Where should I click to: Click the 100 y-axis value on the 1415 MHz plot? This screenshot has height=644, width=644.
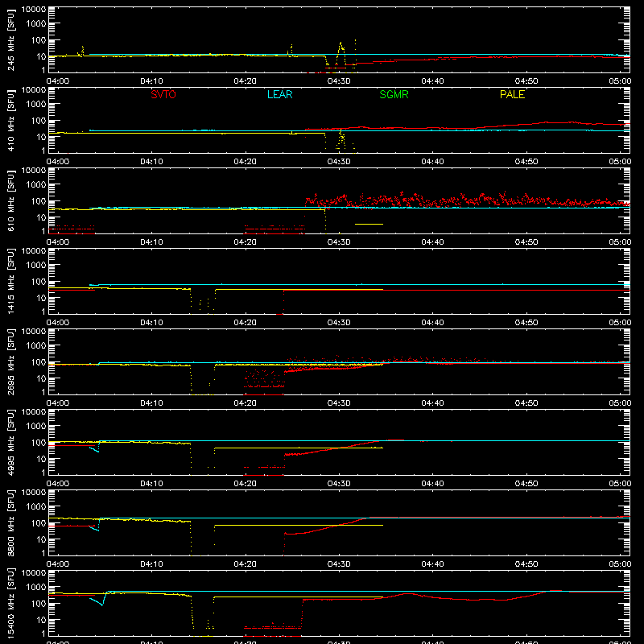[x=39, y=282]
